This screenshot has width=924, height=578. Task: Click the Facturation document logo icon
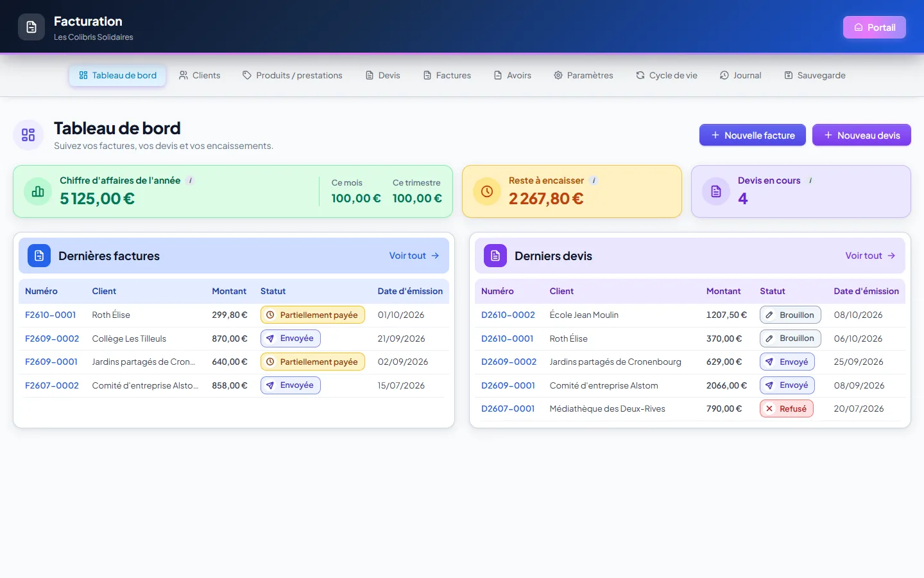(x=31, y=27)
